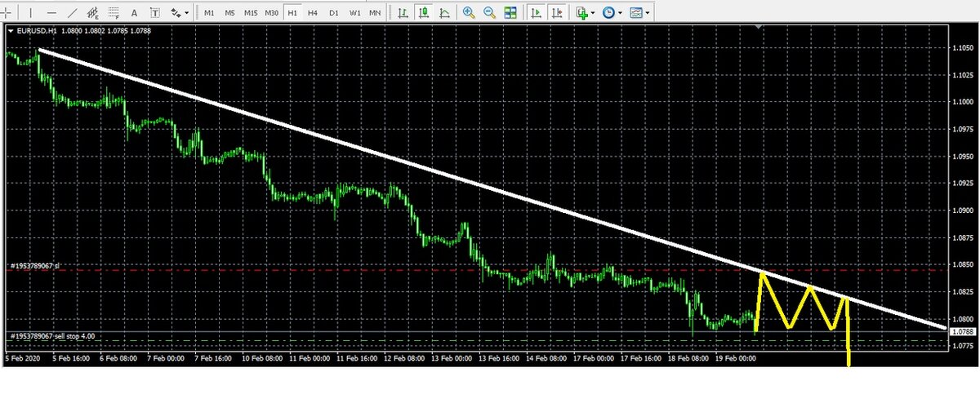Select the horizontal line drawing tool
Image resolution: width=980 pixels, height=403 pixels.
(x=51, y=13)
